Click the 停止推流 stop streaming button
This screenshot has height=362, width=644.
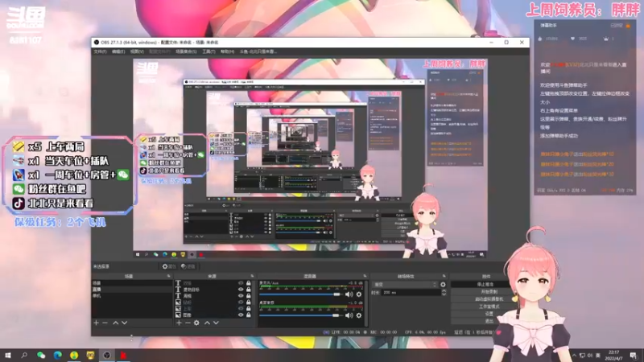[485, 284]
